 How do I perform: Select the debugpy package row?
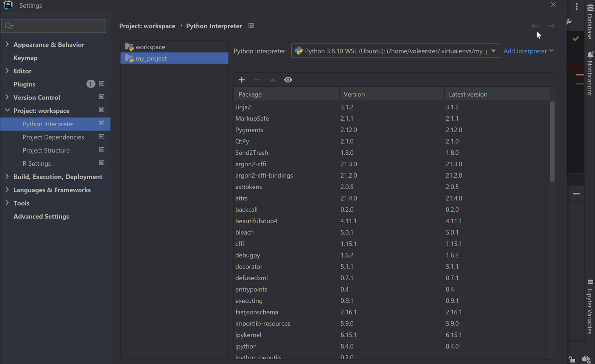point(392,255)
